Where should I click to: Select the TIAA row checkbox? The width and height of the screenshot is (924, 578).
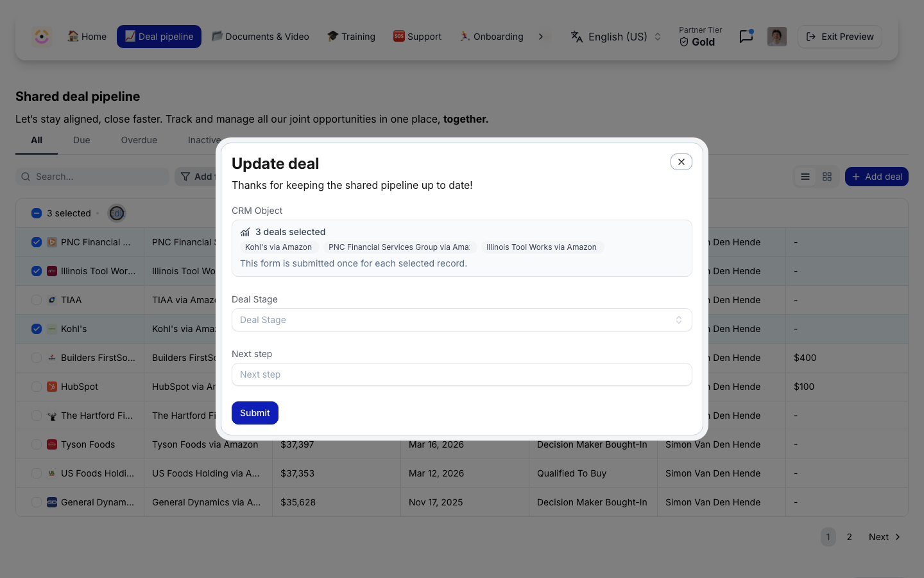click(37, 300)
